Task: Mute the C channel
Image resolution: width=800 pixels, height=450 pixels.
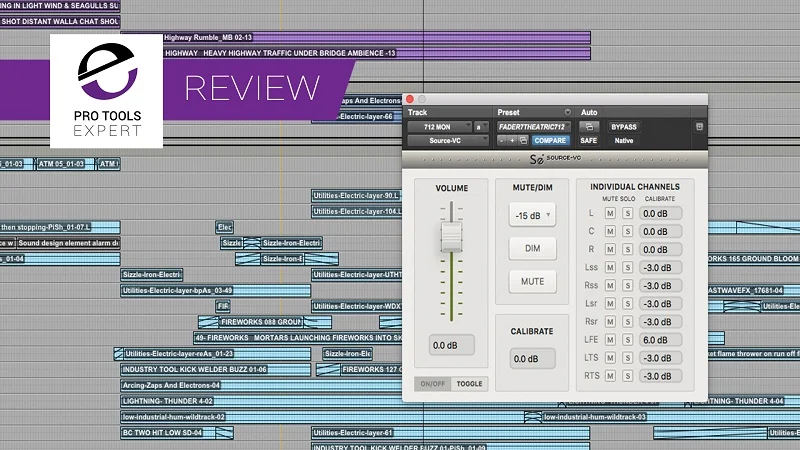Action: point(610,231)
